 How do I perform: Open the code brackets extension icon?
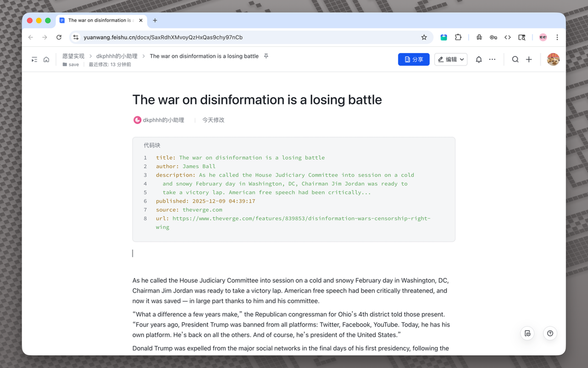[508, 37]
